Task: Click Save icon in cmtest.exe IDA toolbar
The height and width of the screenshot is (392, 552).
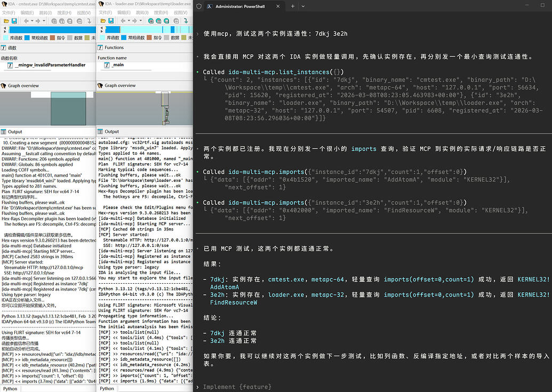Action: pos(14,21)
